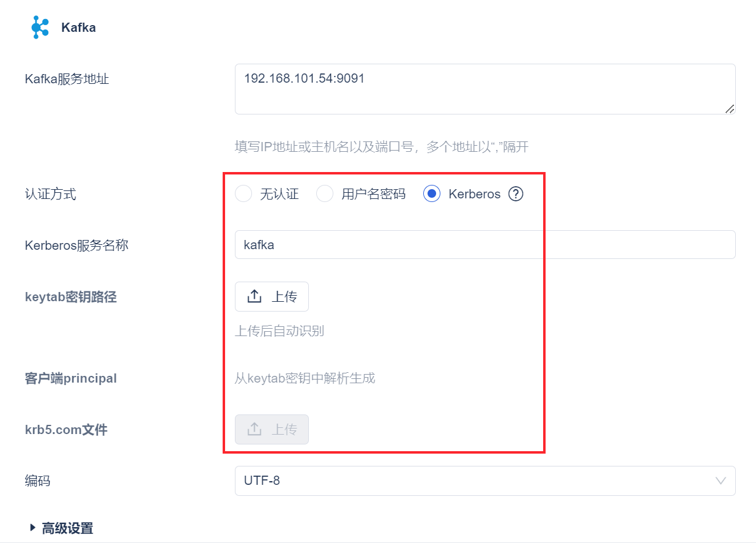Choose the Kerberos authentication radio button
The image size is (756, 543).
pos(432,194)
